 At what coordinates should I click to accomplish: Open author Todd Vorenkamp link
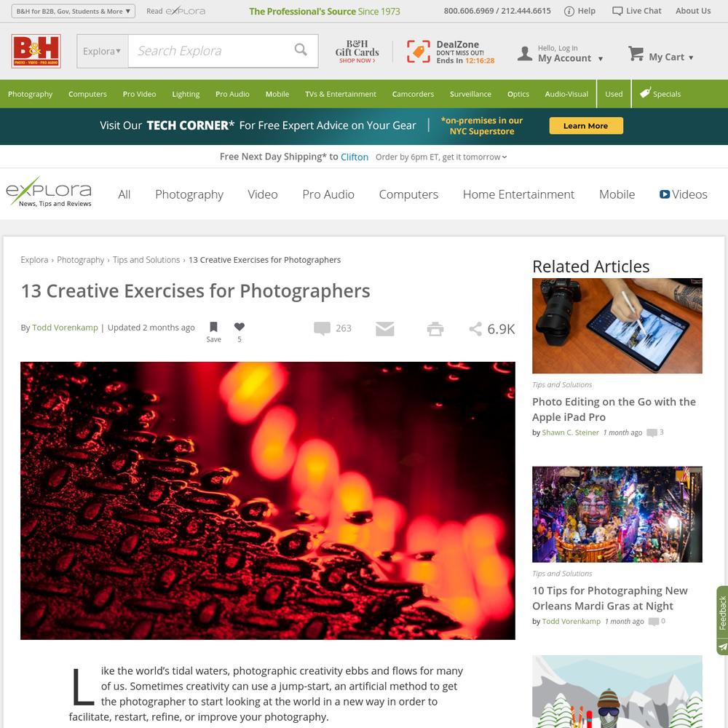tap(65, 328)
